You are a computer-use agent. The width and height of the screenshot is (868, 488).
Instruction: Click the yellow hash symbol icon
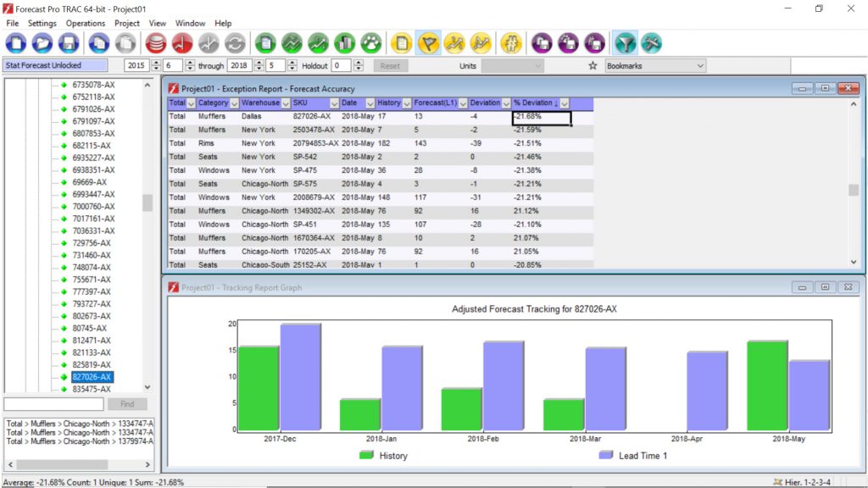(x=511, y=43)
